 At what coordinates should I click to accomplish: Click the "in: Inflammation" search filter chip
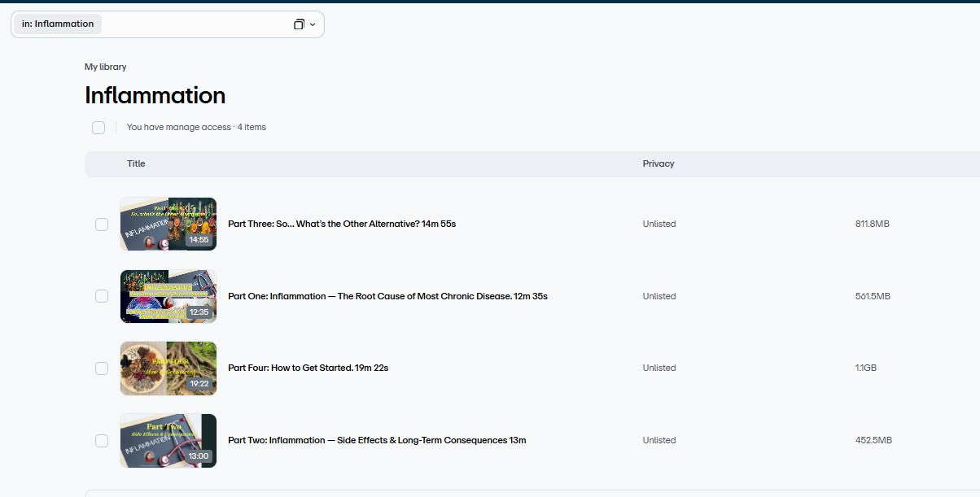58,24
